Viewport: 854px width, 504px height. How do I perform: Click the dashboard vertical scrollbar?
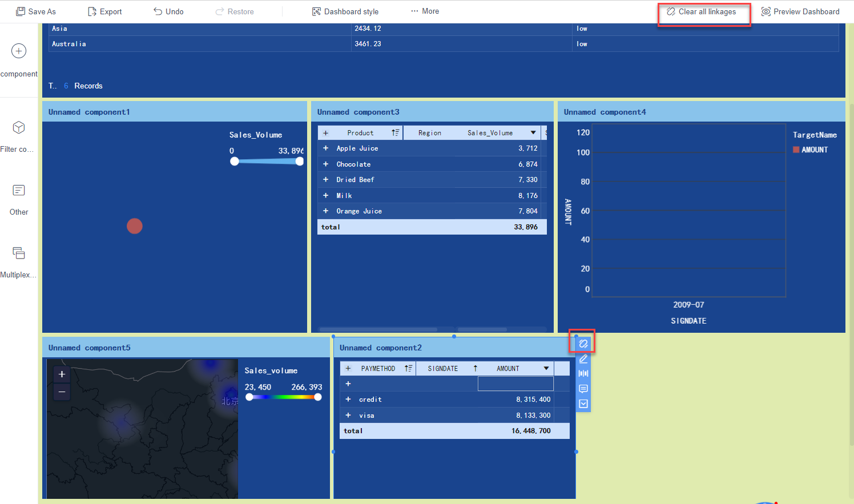(x=851, y=274)
